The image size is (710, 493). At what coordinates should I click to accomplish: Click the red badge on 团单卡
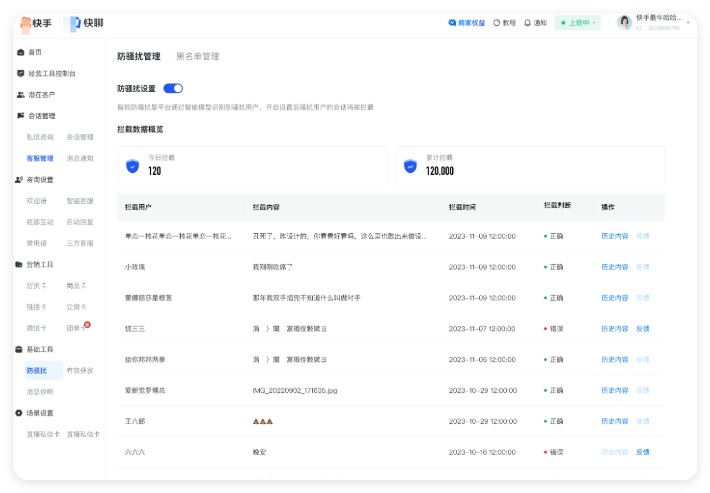pyautogui.click(x=87, y=325)
